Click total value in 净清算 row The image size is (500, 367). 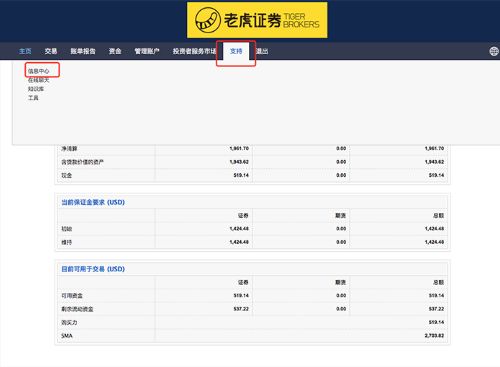click(434, 148)
